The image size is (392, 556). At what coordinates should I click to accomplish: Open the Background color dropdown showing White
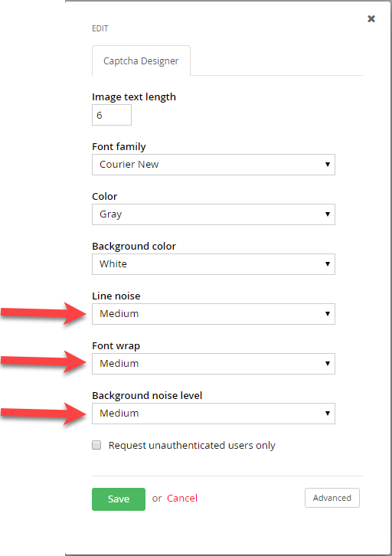coord(214,263)
